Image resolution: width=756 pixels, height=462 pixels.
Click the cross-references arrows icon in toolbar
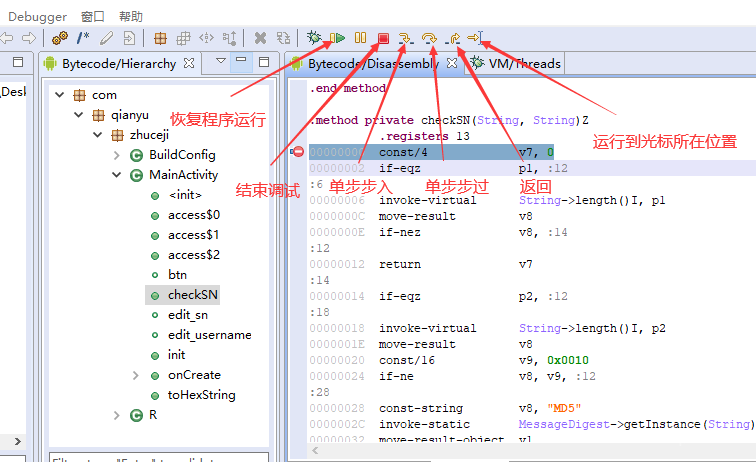206,38
